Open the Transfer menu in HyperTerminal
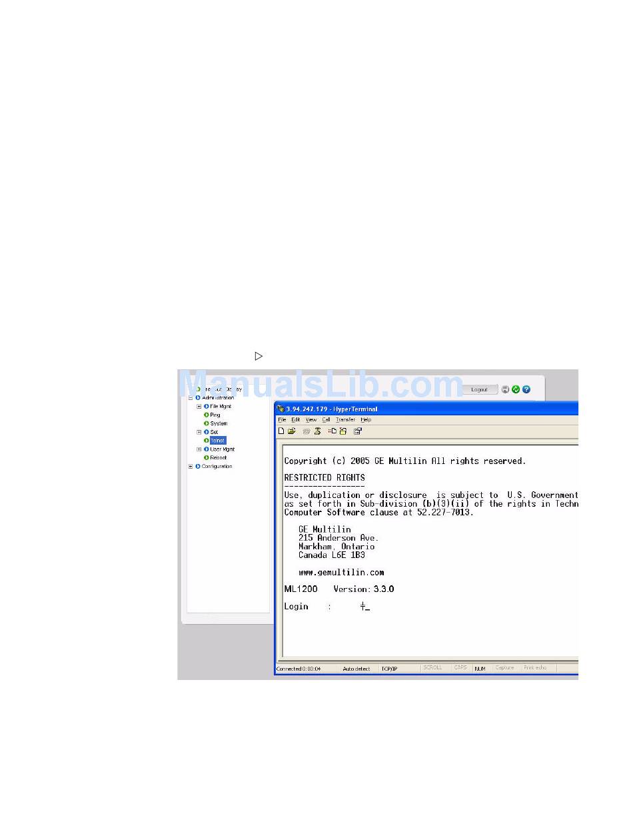This screenshot has height=840, width=633. [346, 420]
